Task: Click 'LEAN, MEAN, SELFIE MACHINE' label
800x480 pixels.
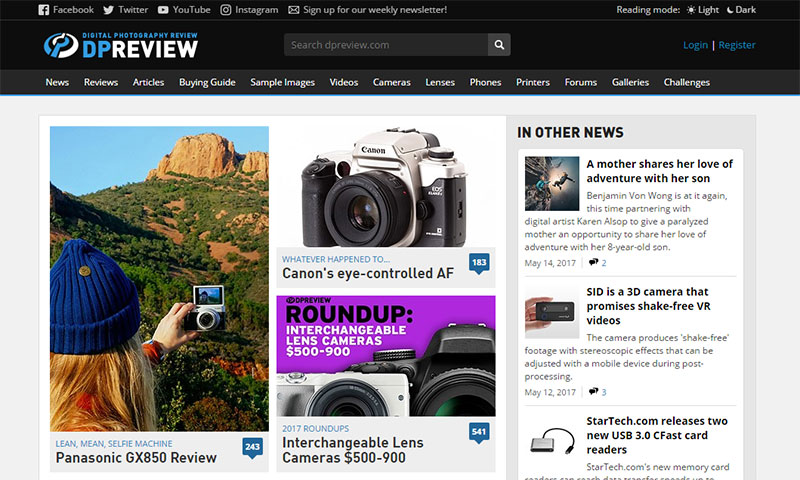Action: click(114, 444)
